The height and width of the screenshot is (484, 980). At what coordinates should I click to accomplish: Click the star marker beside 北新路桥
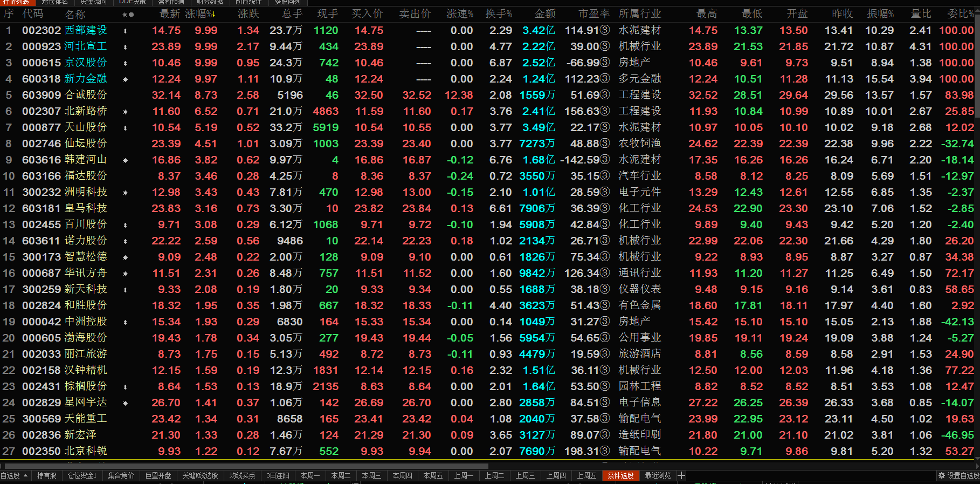pos(126,112)
